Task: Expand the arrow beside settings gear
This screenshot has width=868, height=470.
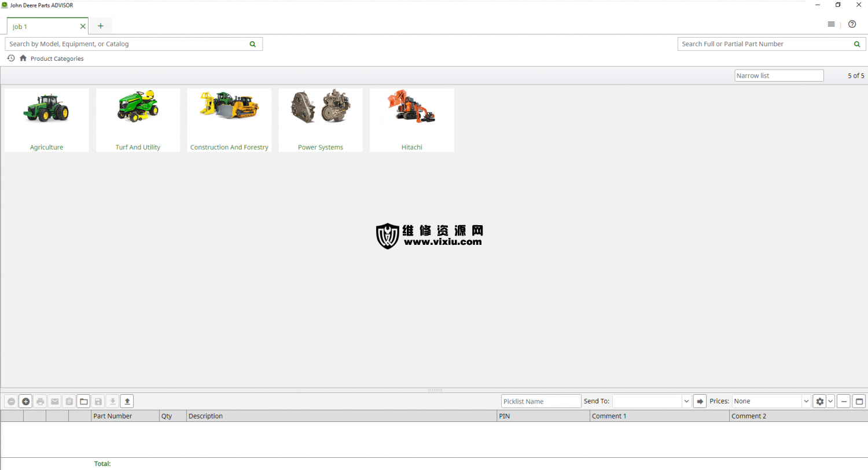Action: coord(830,401)
